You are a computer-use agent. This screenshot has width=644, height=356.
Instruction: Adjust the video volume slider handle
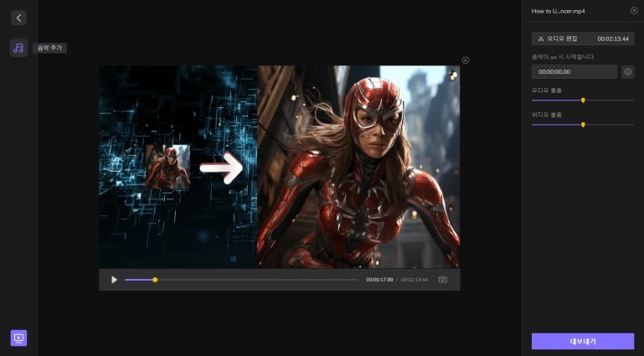tap(583, 125)
